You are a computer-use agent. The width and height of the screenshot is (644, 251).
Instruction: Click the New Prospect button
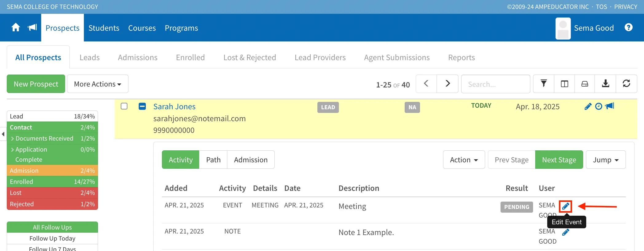coord(36,84)
